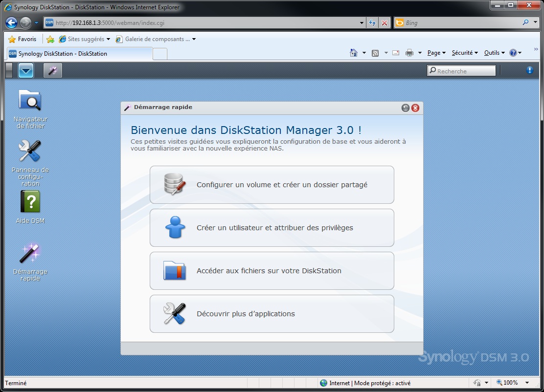Select Configurer un volume et créer un dossier partagé
Image resolution: width=544 pixels, height=392 pixels.
click(x=272, y=185)
